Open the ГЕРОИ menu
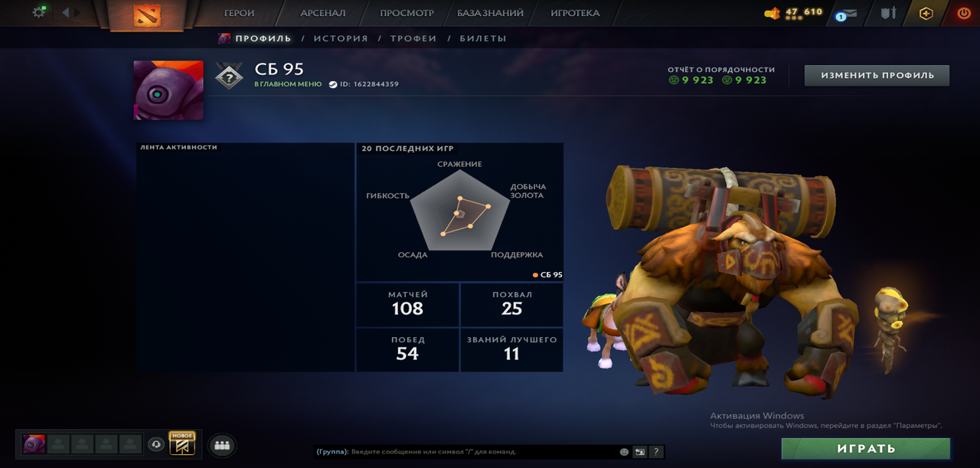 click(x=239, y=13)
